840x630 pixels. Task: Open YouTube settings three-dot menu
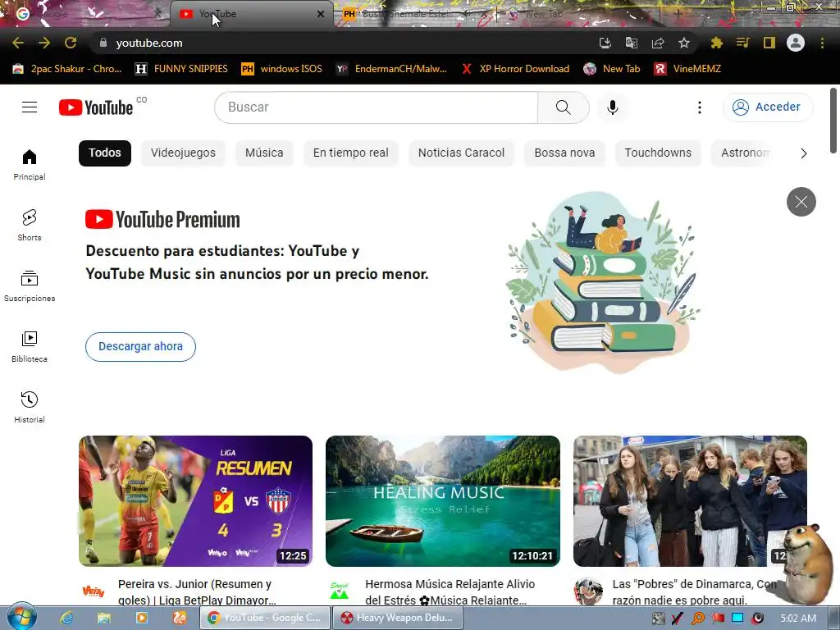click(699, 107)
